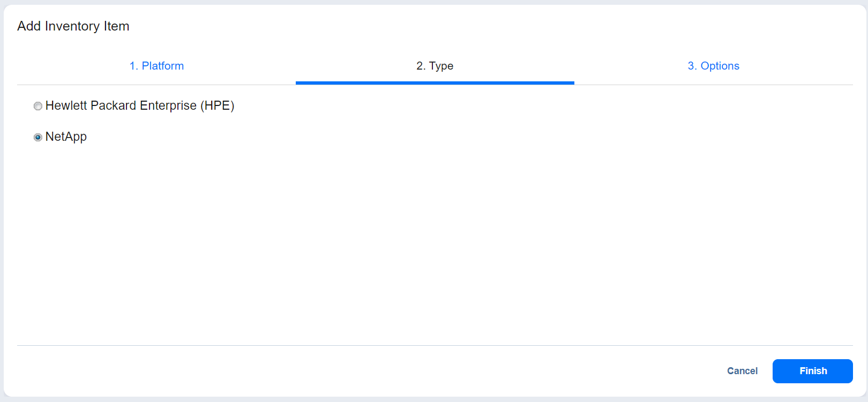Keep NetApp selected as inventory type

[38, 137]
